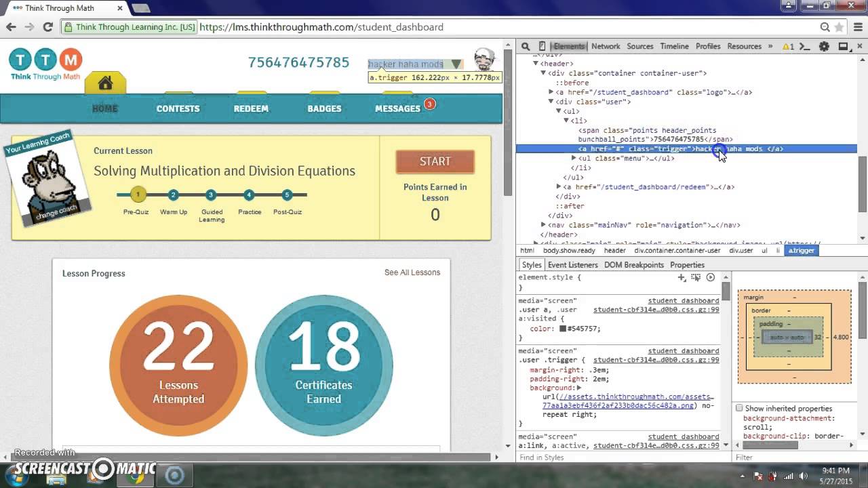868x488 pixels.
Task: Collapse the <header> node
Action: [535, 64]
